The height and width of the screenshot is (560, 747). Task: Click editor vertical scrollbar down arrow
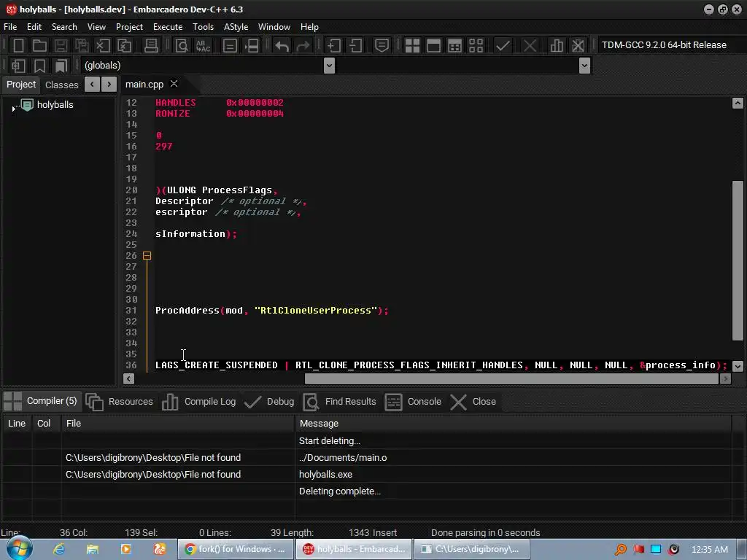[x=738, y=366]
